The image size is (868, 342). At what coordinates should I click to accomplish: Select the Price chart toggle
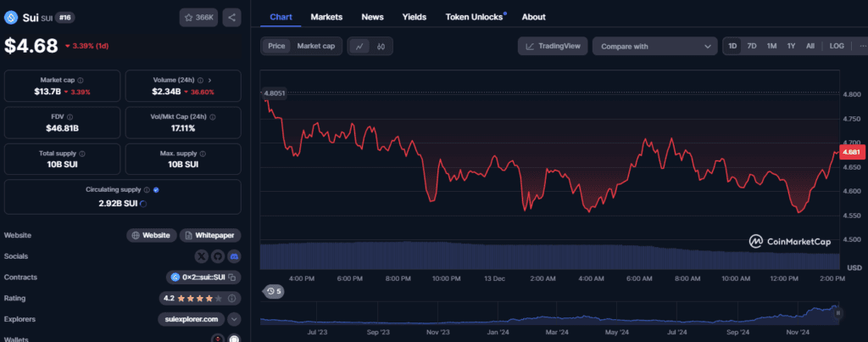276,47
